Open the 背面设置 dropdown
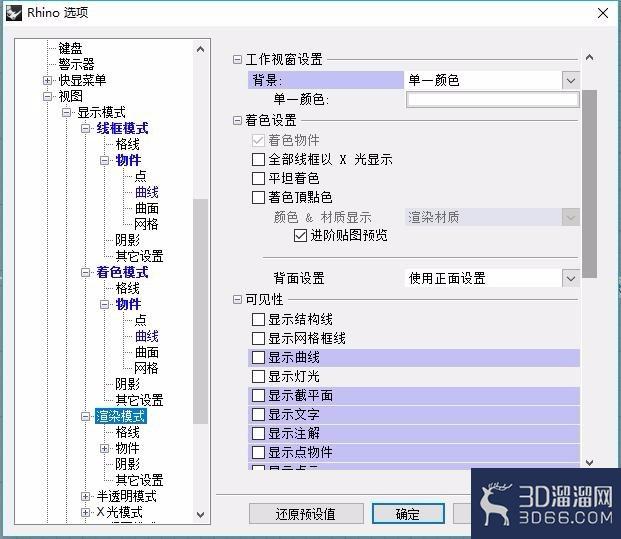This screenshot has height=539, width=621. click(571, 278)
